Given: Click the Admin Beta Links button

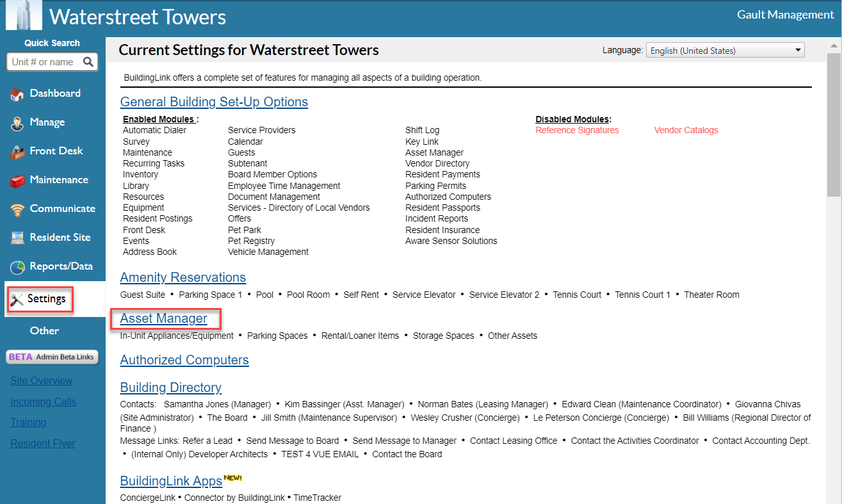Looking at the screenshot, I should pyautogui.click(x=53, y=357).
